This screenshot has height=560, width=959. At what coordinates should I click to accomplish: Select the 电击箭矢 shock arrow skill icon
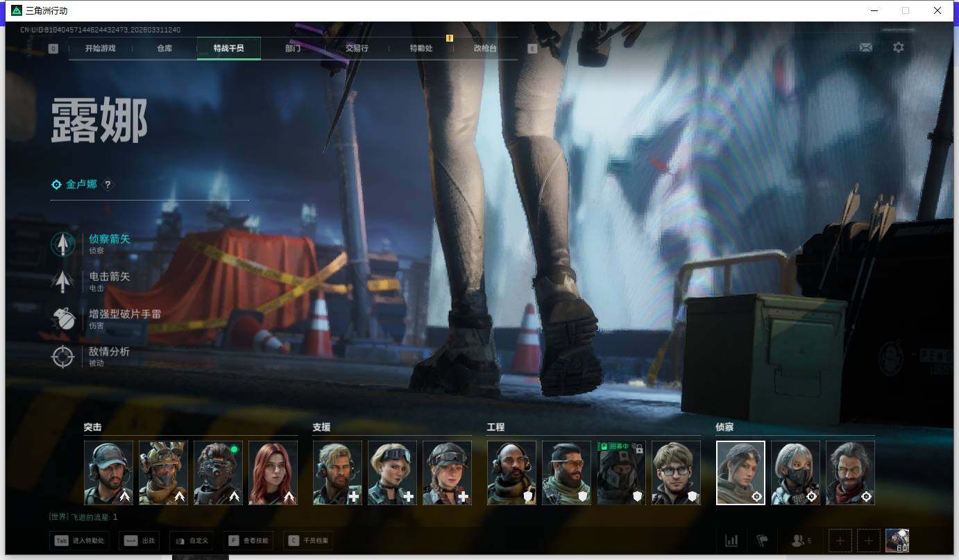[x=63, y=281]
